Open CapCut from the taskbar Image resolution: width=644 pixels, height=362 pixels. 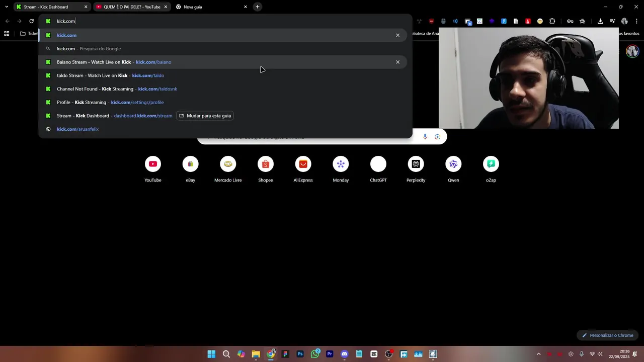tap(374, 354)
